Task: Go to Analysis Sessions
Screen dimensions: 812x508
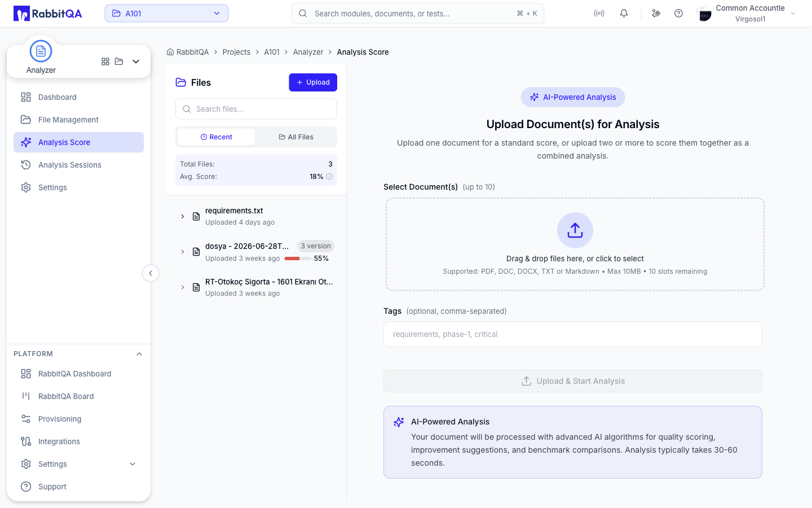Action: click(78, 165)
